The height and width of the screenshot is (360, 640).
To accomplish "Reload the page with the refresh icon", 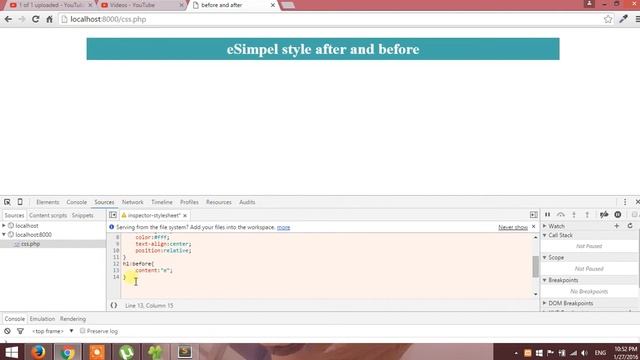I will 36,19.
